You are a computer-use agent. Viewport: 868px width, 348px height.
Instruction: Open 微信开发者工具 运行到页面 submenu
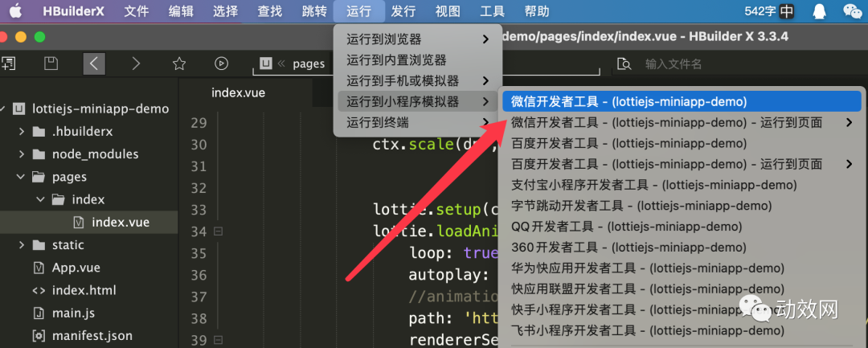[x=682, y=122]
